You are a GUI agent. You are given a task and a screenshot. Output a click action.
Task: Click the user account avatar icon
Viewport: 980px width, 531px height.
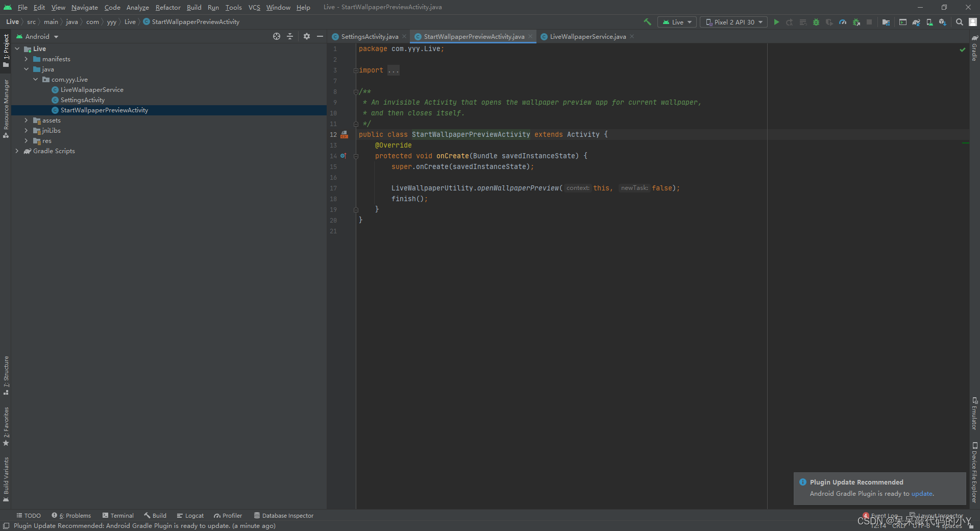click(973, 22)
